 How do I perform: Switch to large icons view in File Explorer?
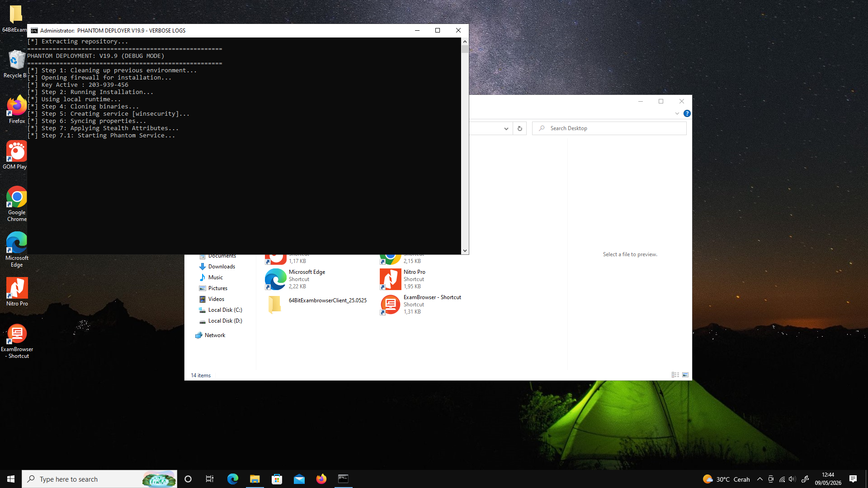coord(685,375)
